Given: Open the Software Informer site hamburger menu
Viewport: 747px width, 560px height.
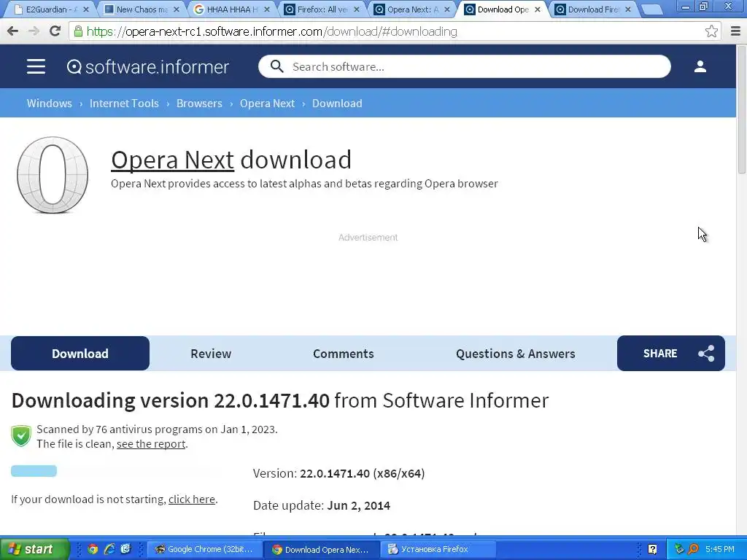Looking at the screenshot, I should point(36,66).
